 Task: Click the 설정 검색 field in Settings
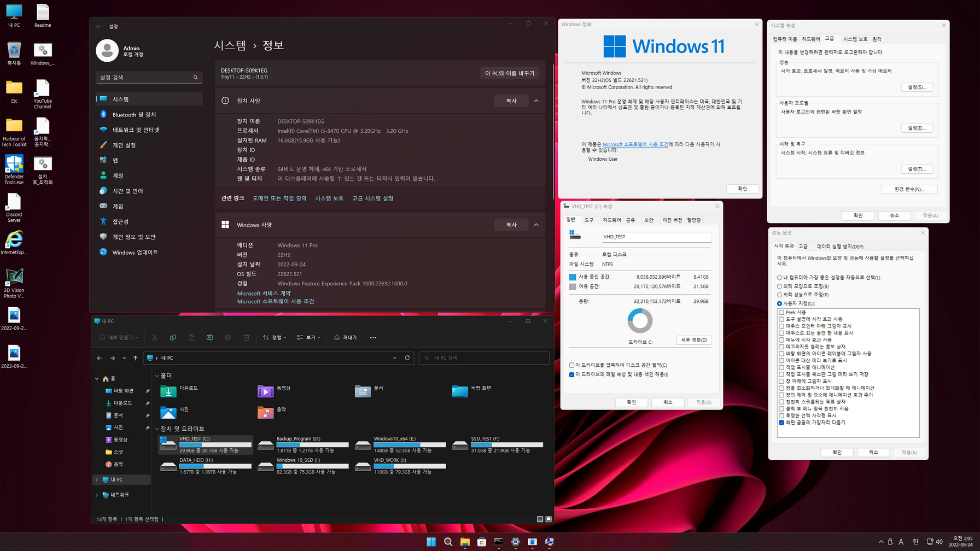(149, 78)
